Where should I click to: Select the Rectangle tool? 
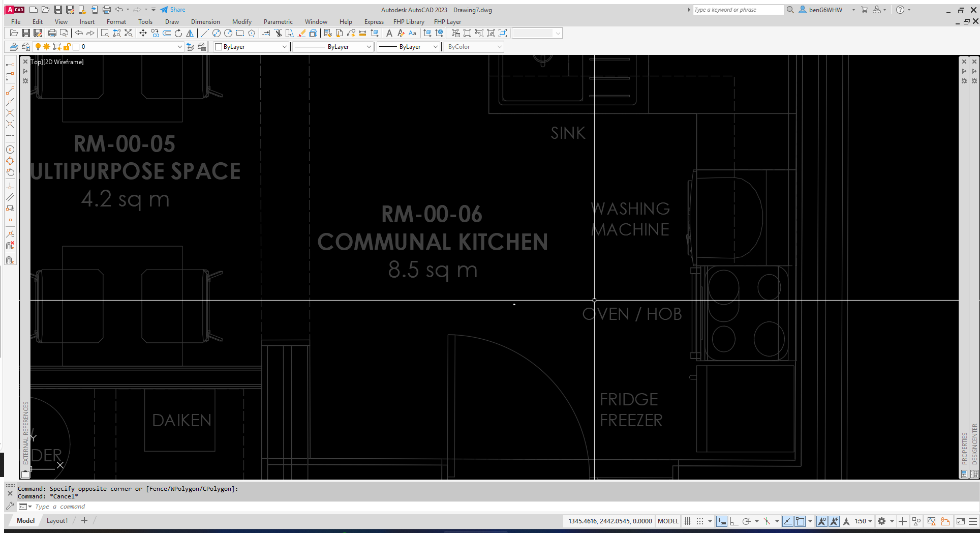pos(239,33)
